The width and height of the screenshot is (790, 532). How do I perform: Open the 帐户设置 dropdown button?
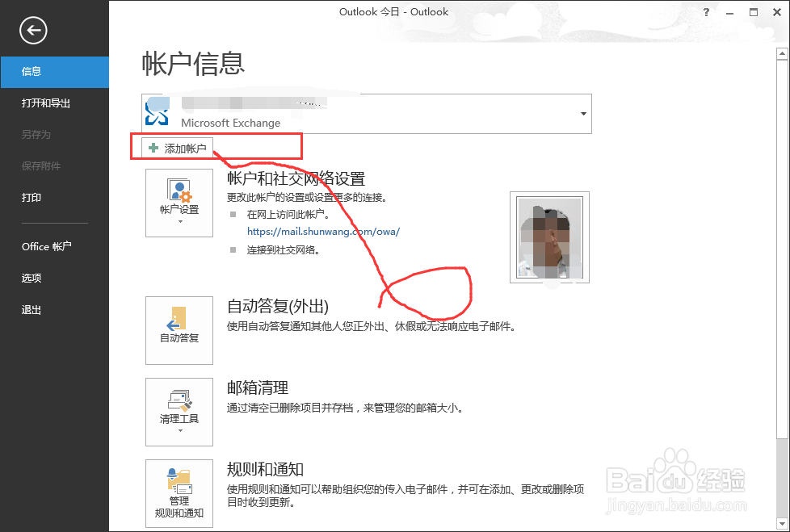179,203
